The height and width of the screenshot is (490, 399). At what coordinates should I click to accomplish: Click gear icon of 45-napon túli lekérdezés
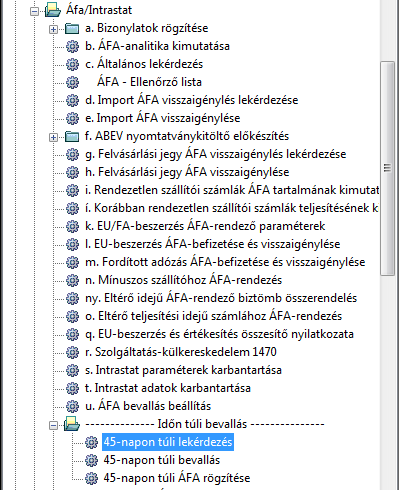(x=91, y=442)
